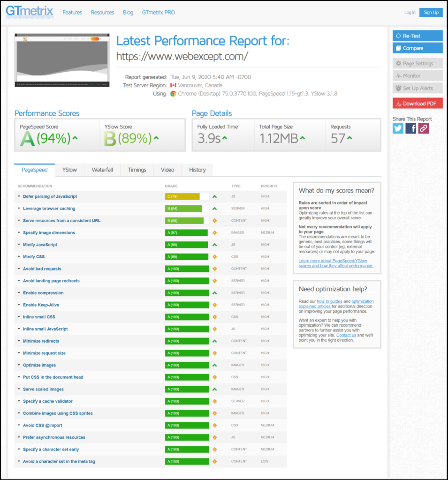This screenshot has width=448, height=480.
Task: Click orange diamond on Avoid bad requests row
Action: pos(214,269)
